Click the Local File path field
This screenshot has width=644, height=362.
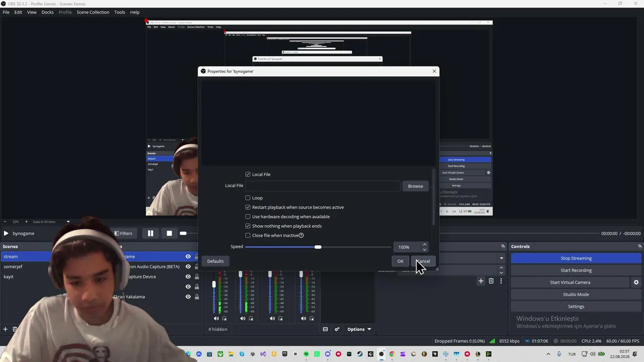pos(323,186)
